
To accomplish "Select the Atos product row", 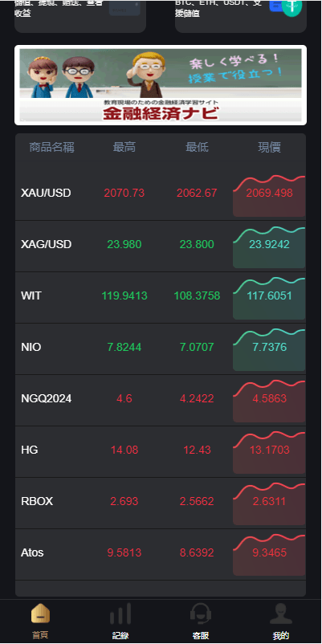I will (x=161, y=554).
